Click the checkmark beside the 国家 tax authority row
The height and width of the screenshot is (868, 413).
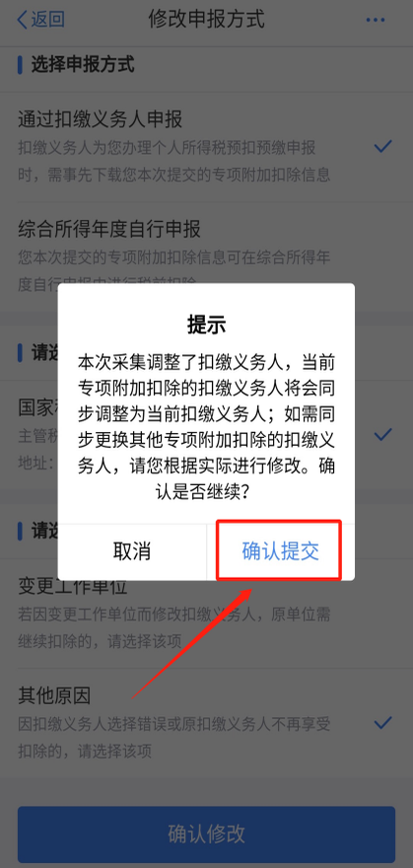tap(382, 434)
